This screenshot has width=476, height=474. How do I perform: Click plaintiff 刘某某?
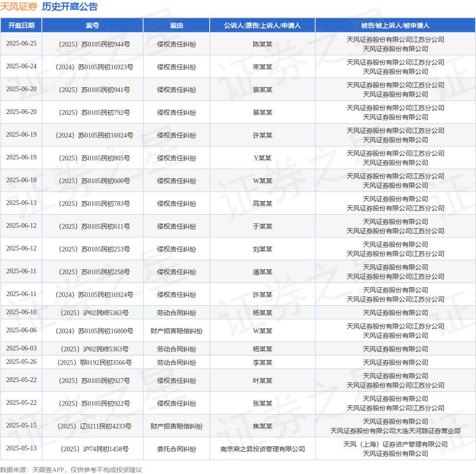(263, 249)
